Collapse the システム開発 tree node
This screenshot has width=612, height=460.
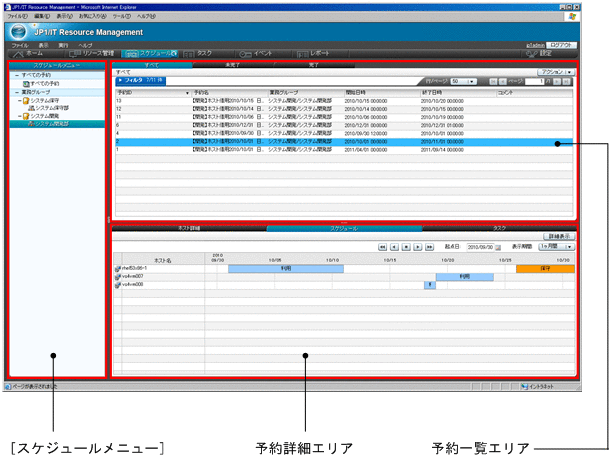(20, 116)
